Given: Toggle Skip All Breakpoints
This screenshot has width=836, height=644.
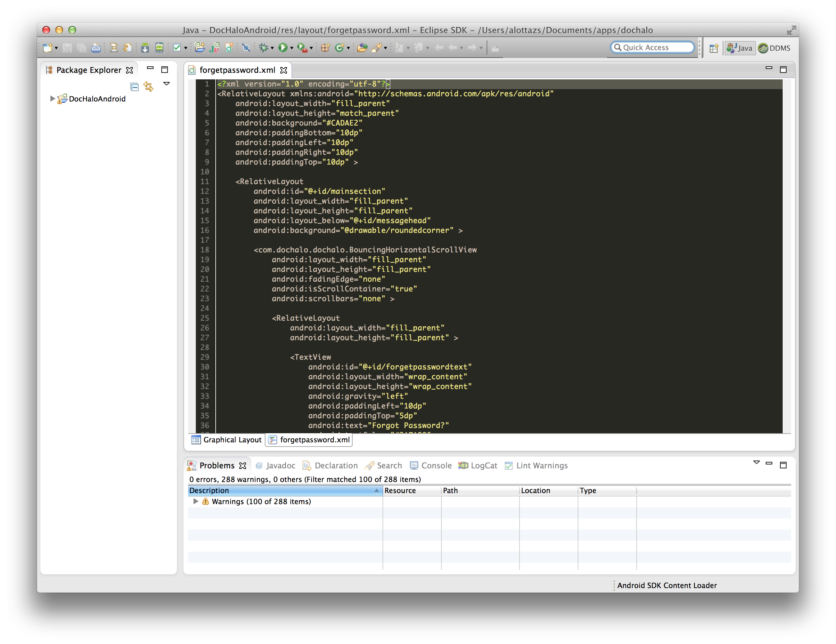Looking at the screenshot, I should 246,48.
